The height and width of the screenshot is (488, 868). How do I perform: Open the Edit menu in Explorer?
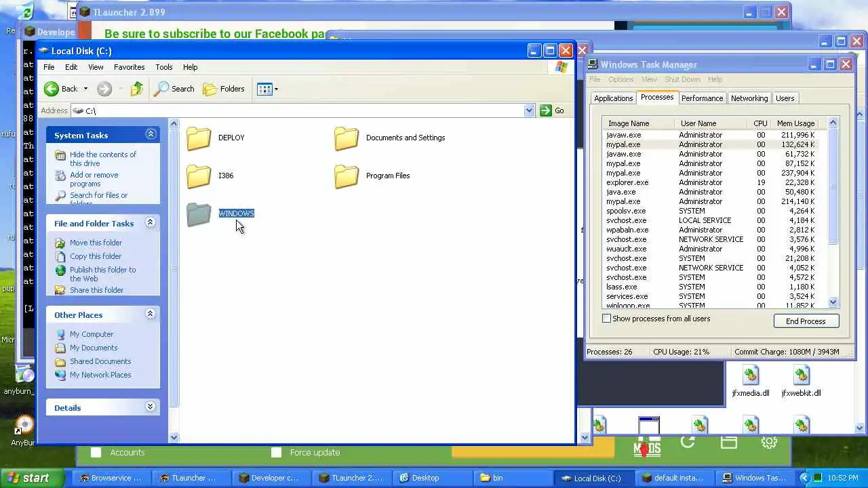(71, 67)
